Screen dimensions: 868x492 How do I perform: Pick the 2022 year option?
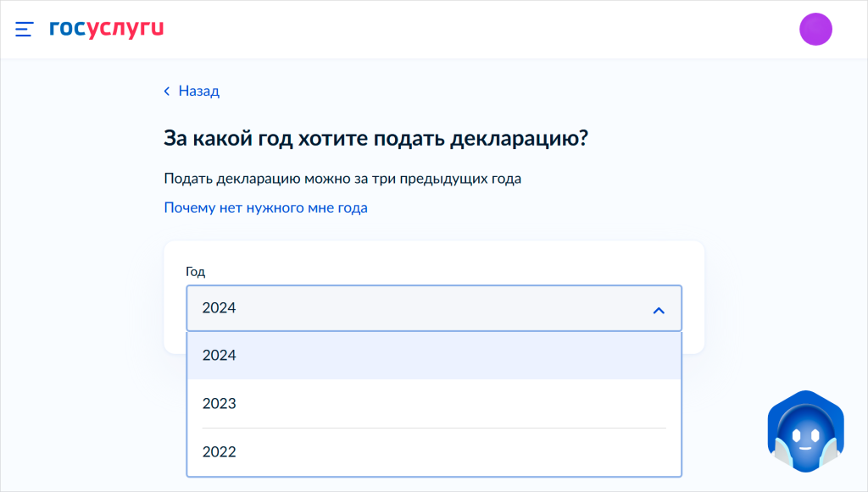tap(220, 452)
